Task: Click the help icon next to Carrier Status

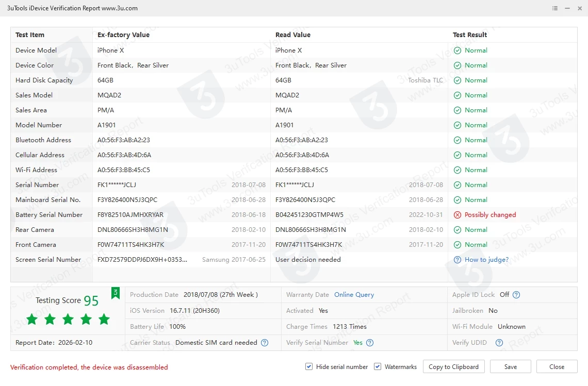Action: pyautogui.click(x=265, y=343)
